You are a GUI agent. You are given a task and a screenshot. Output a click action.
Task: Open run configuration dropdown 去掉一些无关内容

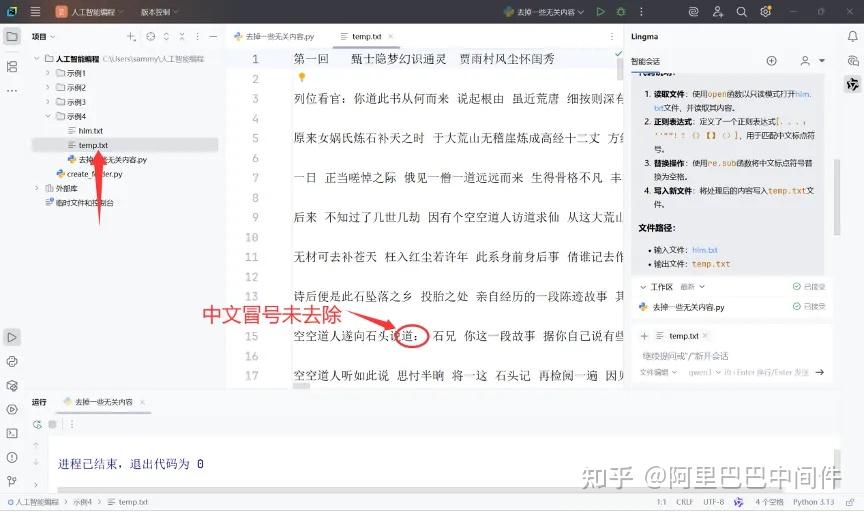[x=544, y=12]
